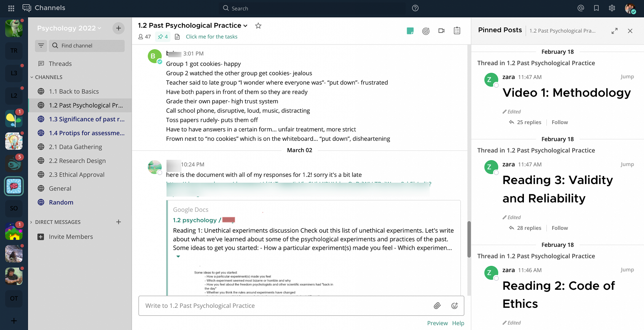
Task: Expand the Pinned Posts sidebar
Action: 614,31
